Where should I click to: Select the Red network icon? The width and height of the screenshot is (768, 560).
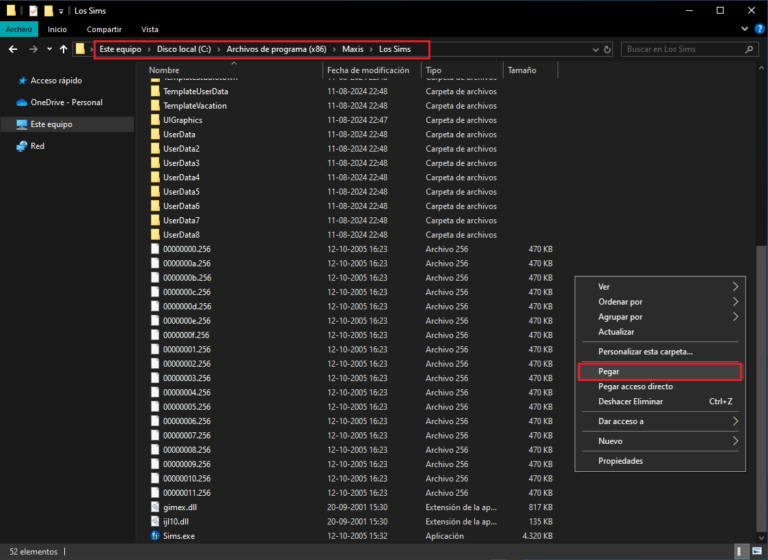coord(22,146)
